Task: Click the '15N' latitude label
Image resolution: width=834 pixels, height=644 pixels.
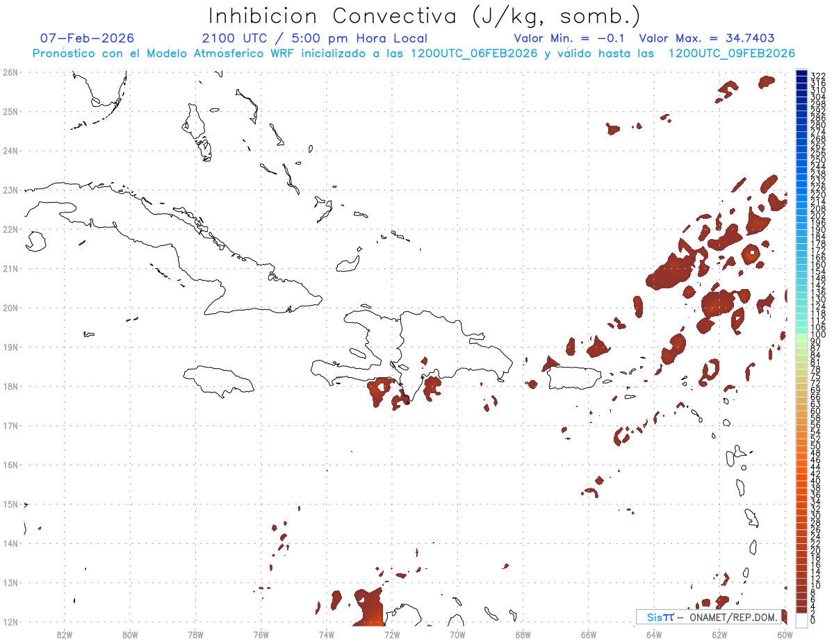Action: [10, 504]
